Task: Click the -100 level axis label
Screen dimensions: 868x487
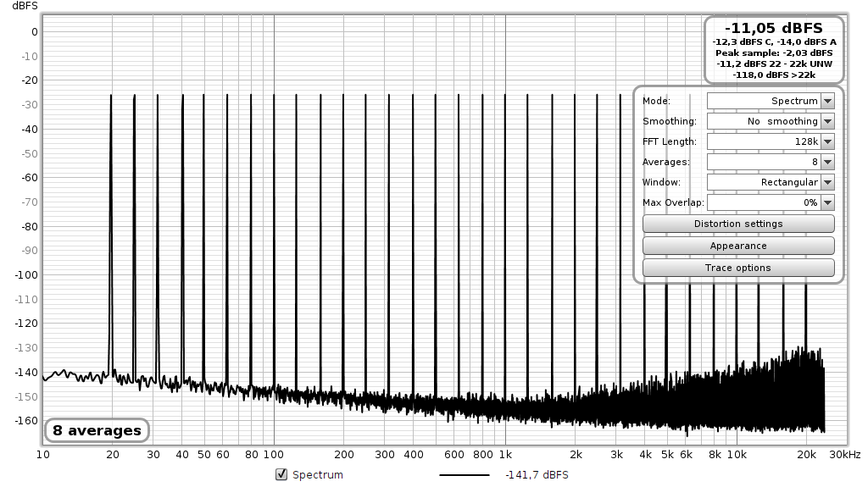Action: (26, 275)
